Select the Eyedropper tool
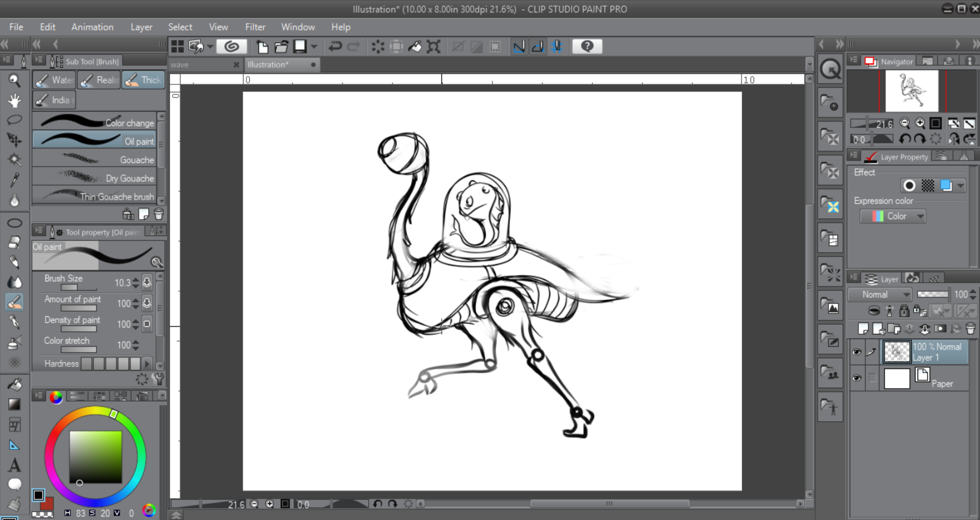The image size is (980, 520). pos(14,180)
